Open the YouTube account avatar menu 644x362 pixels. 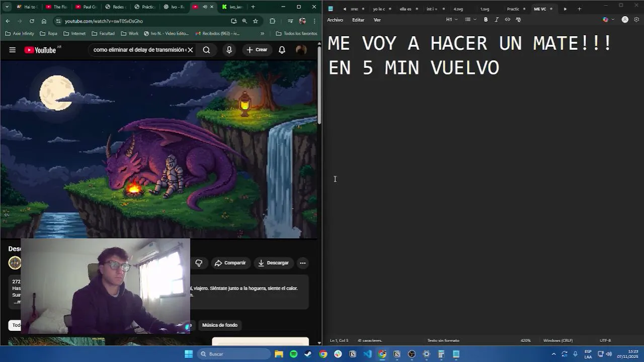[x=301, y=50]
